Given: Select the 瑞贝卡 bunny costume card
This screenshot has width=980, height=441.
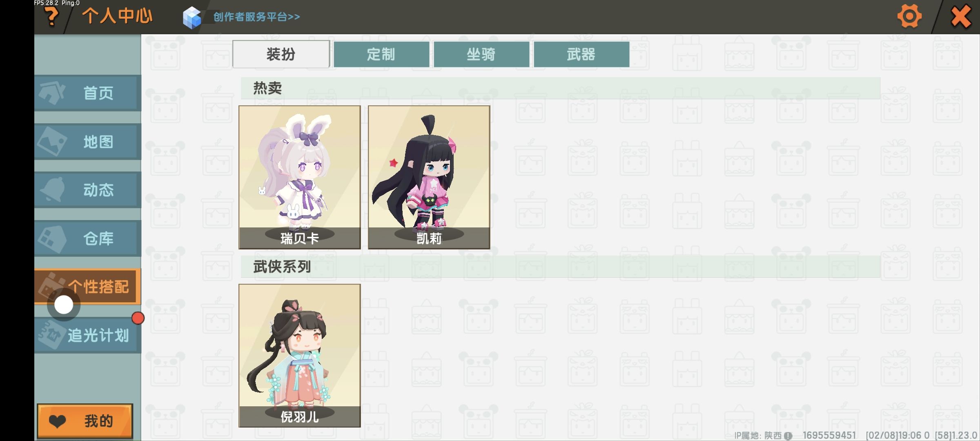Looking at the screenshot, I should coord(300,177).
